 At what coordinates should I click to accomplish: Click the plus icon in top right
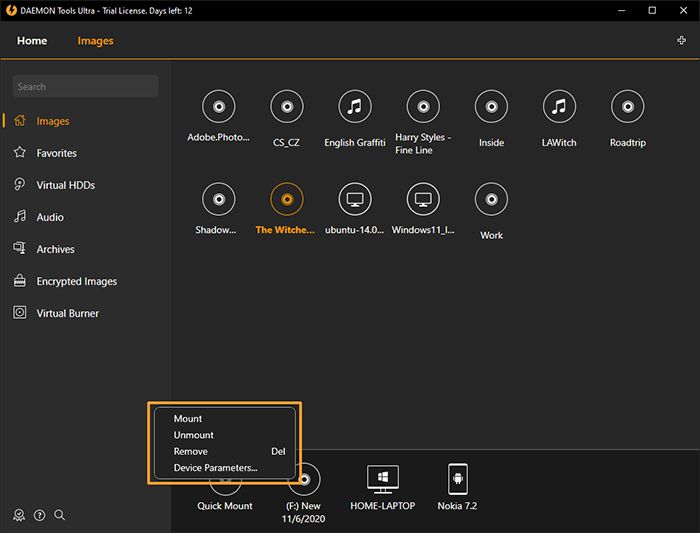(x=681, y=41)
